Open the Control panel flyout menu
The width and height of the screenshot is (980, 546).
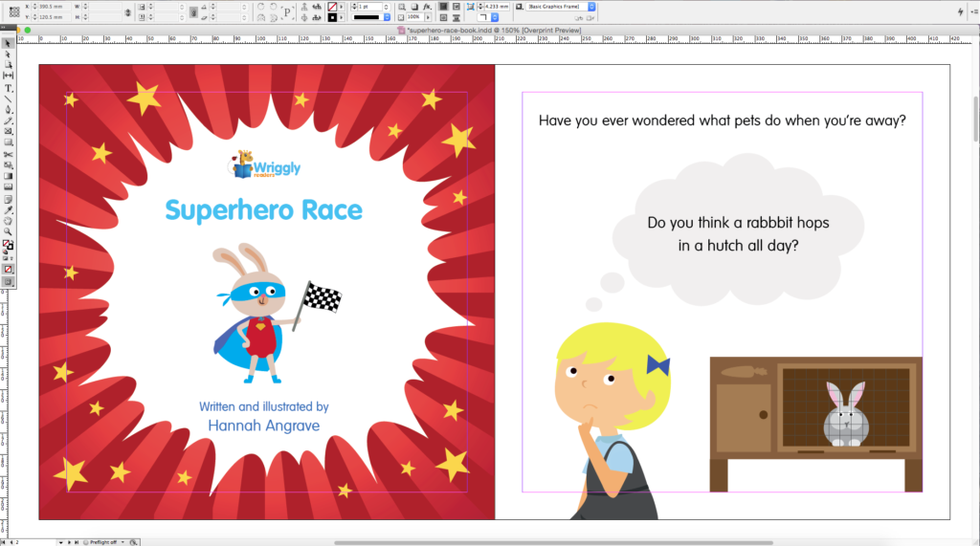click(973, 11)
